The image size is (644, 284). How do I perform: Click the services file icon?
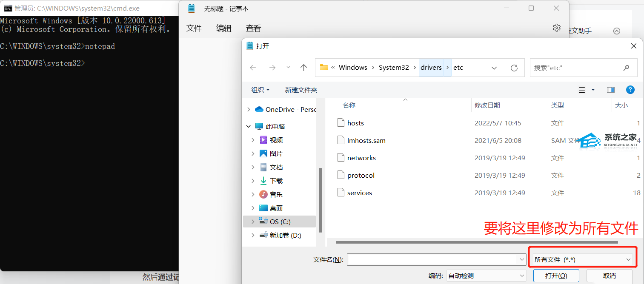coord(340,193)
